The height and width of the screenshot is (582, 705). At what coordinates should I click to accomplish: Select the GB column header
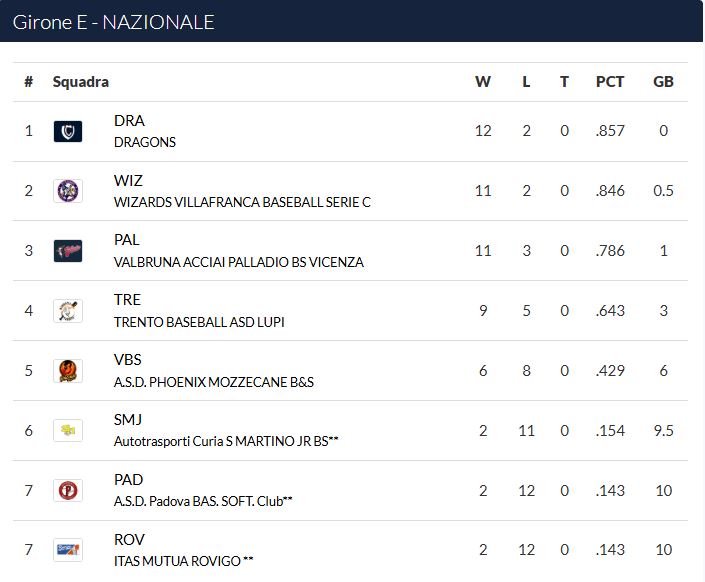(x=663, y=82)
